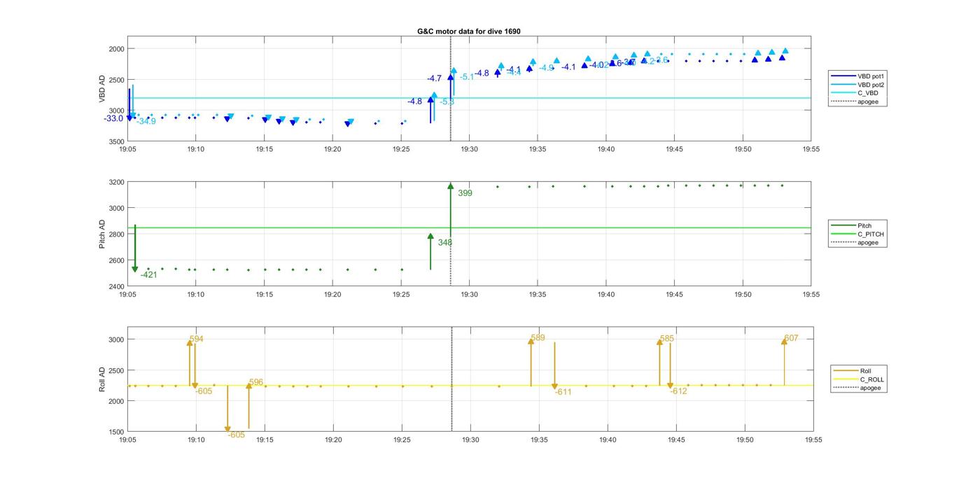This screenshot has width=980, height=485.
Task: Click the '1500' tick on Roll axis
Action: point(116,432)
